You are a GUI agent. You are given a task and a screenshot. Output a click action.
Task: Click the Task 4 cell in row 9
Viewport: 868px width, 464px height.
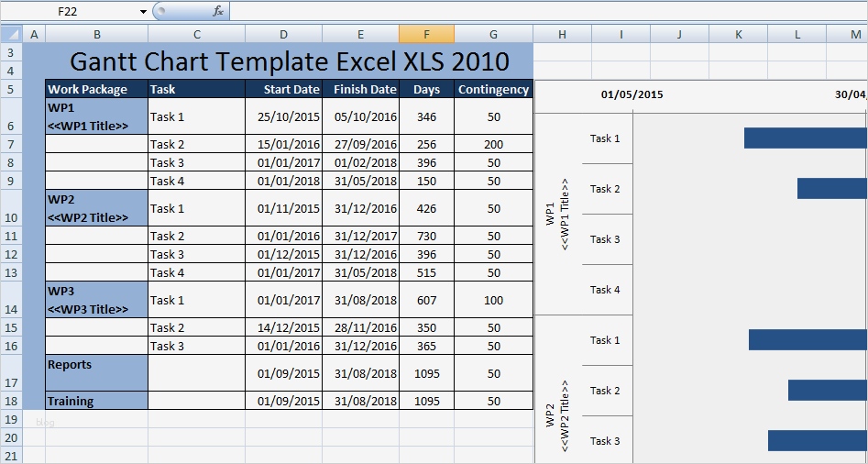click(196, 181)
